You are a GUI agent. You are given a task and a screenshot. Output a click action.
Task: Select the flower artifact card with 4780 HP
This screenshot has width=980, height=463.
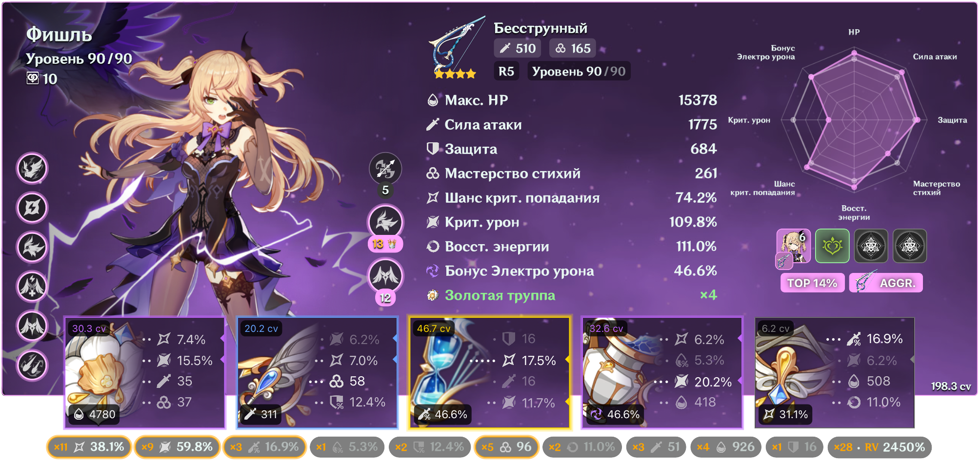[145, 373]
